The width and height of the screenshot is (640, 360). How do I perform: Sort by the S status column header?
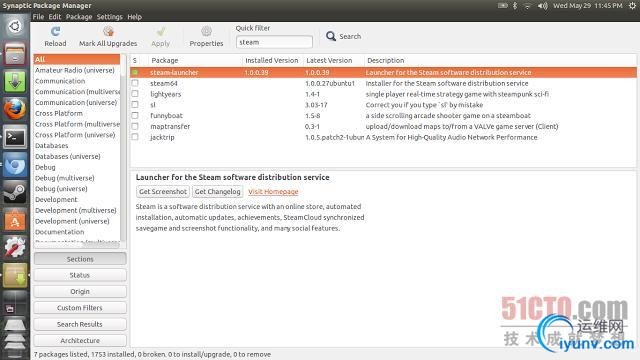tap(139, 60)
